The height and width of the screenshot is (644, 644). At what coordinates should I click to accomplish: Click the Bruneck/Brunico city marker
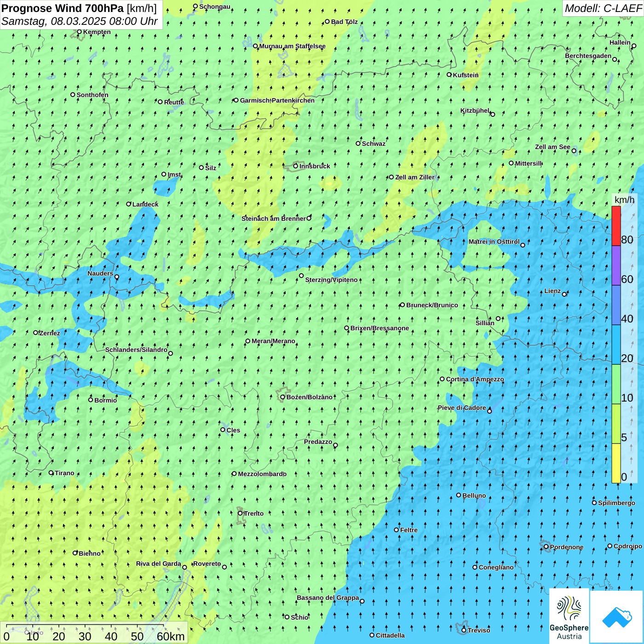point(402,305)
